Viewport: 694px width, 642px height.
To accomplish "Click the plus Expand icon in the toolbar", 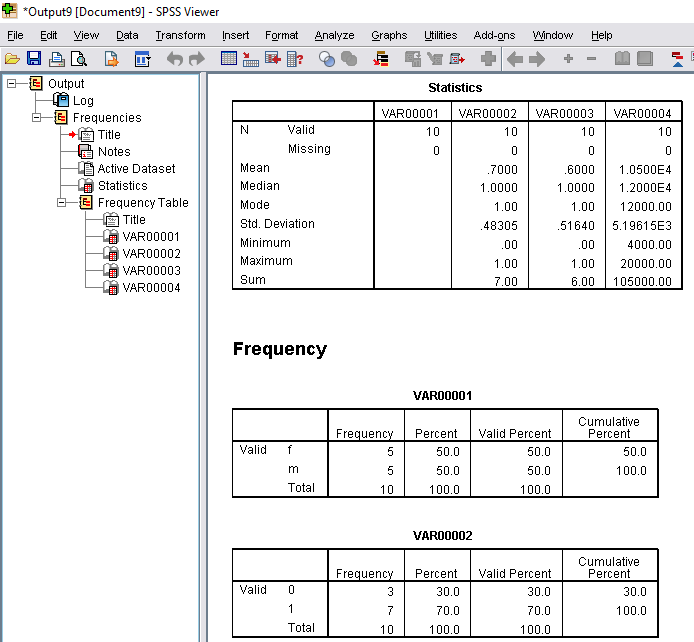I will coord(568,59).
